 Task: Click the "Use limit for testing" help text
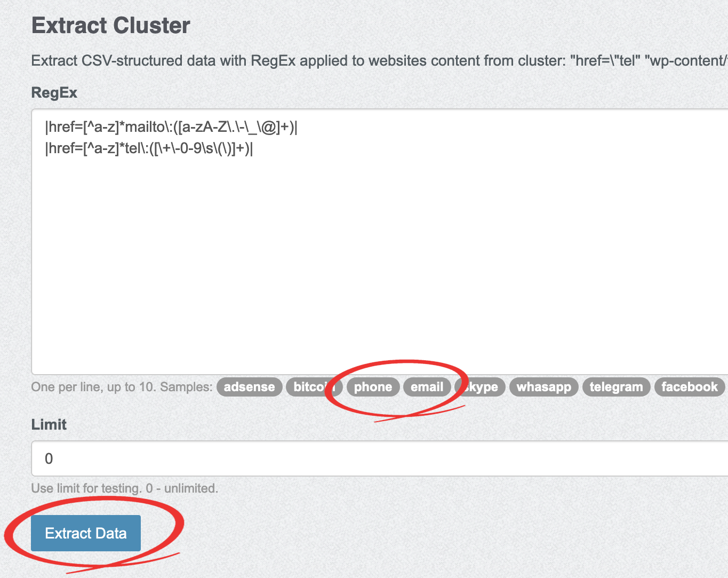tap(125, 488)
